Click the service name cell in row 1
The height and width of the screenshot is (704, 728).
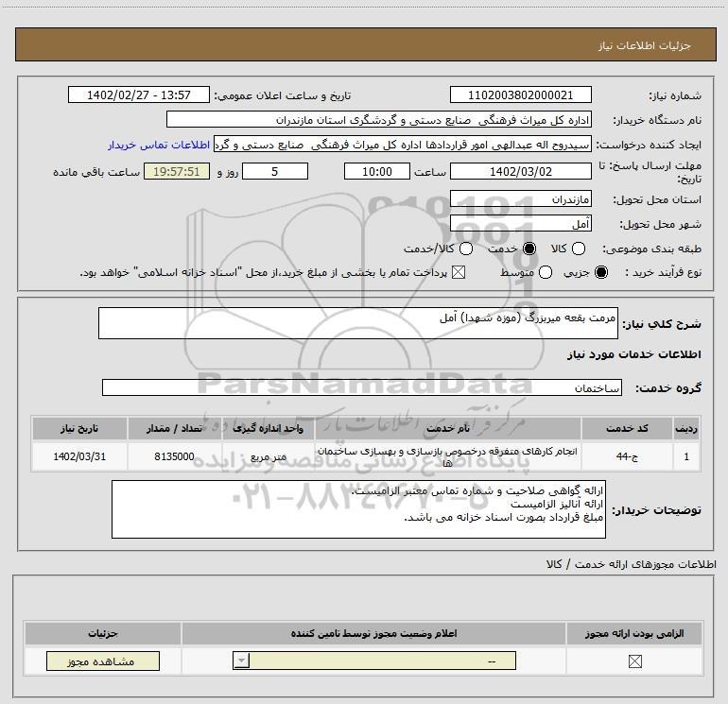click(448, 456)
